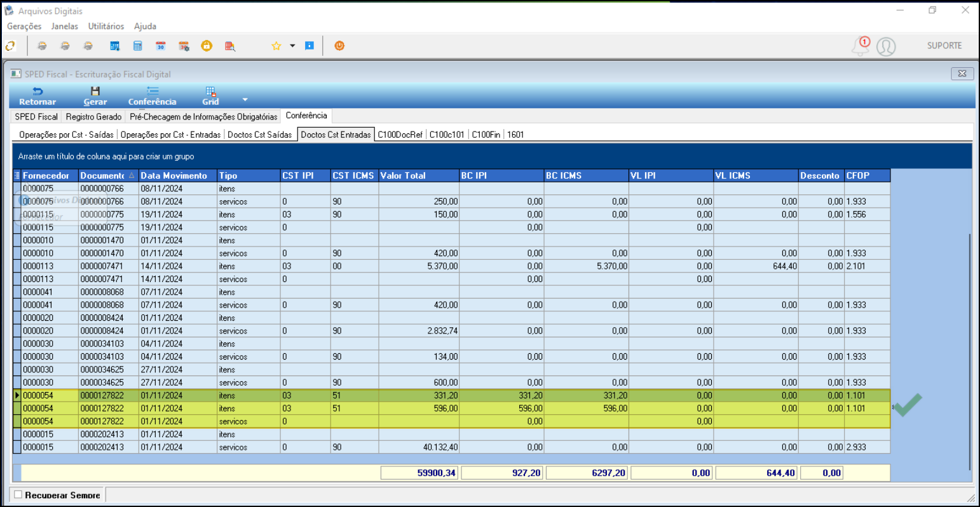Close the SPED Fiscal inner window
The width and height of the screenshot is (980, 507).
coord(962,74)
